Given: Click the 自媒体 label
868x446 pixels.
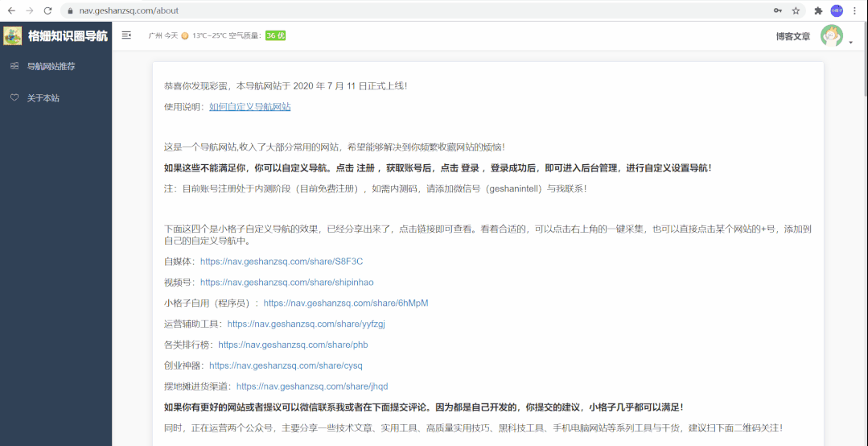Looking at the screenshot, I should (179, 261).
